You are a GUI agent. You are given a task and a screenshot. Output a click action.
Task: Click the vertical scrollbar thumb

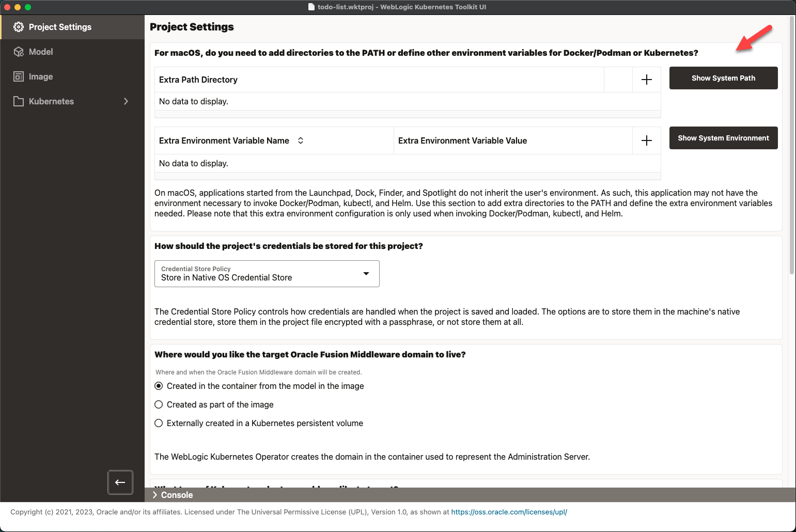pos(792,145)
